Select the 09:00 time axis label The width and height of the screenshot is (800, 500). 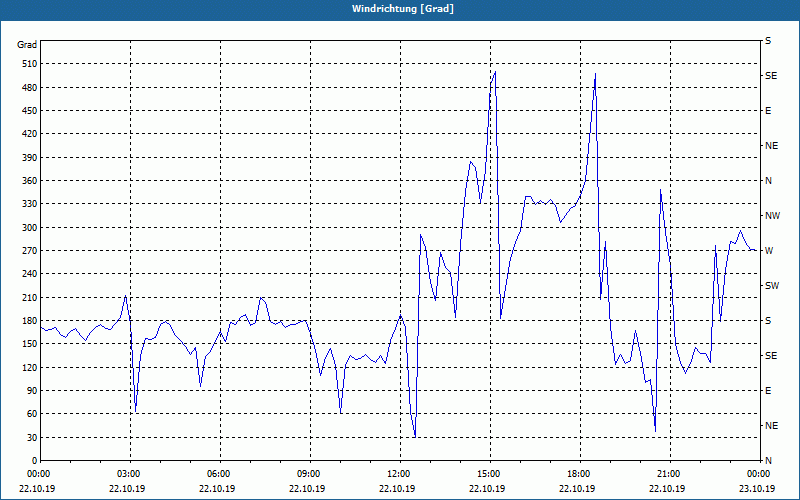click(x=307, y=474)
